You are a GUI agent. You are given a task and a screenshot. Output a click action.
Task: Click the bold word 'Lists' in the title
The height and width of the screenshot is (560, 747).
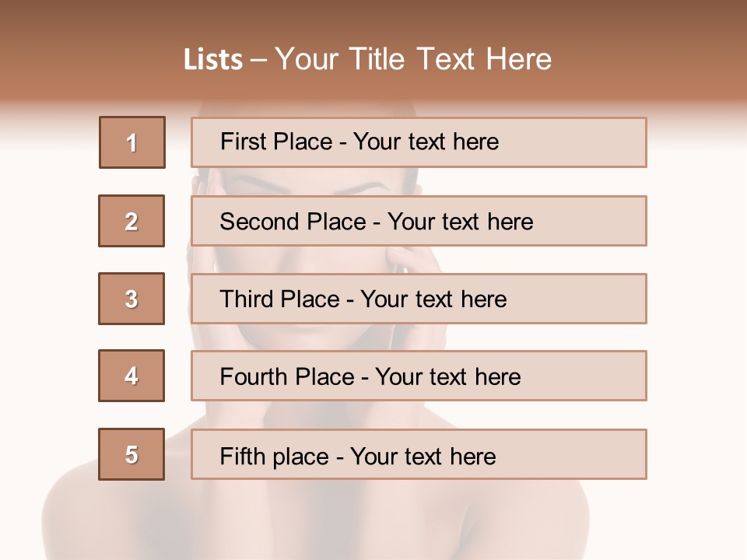pyautogui.click(x=213, y=60)
